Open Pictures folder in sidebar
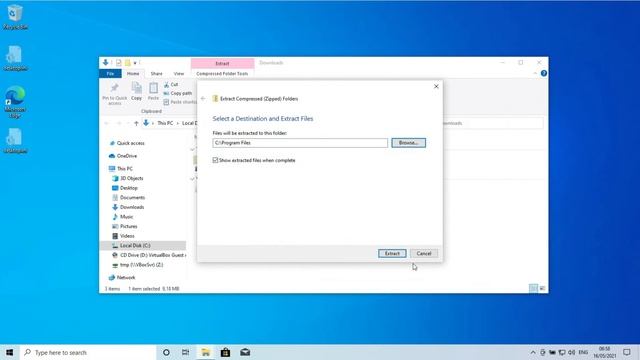Screen dimensions: 640x360 coord(125,226)
